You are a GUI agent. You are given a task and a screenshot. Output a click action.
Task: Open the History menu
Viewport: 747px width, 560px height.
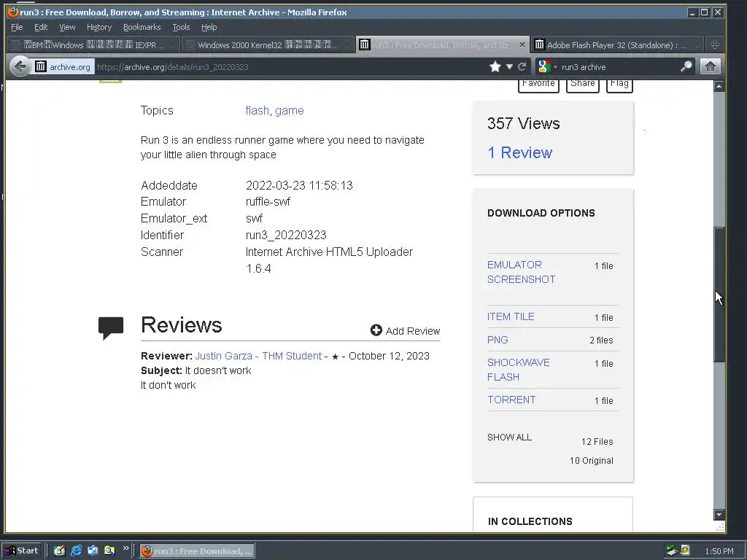pyautogui.click(x=99, y=27)
